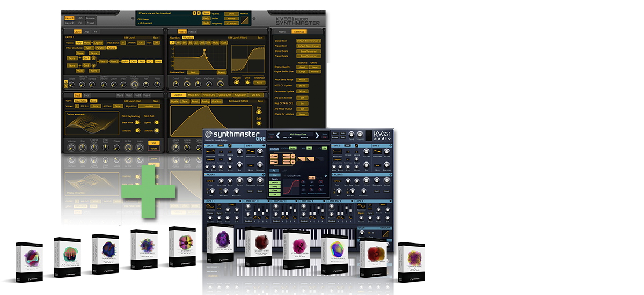The height and width of the screenshot is (295, 644).
Task: Click the Chorus effect button in SynthMaster One
Action: (276, 182)
